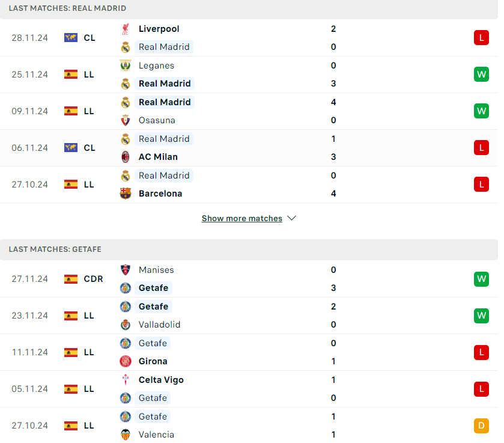This screenshot has width=504, height=443.
Task: Click the Celta Vigo crest icon
Action: click(126, 380)
